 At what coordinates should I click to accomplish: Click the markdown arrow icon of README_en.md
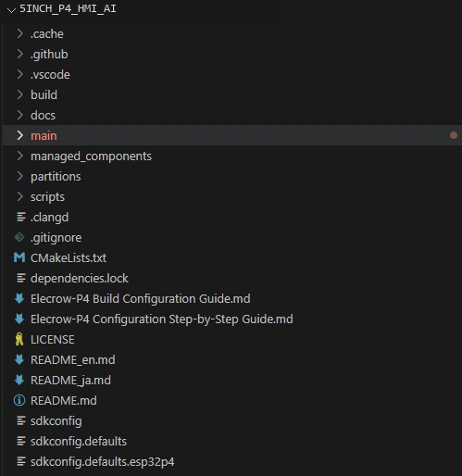[x=19, y=359]
